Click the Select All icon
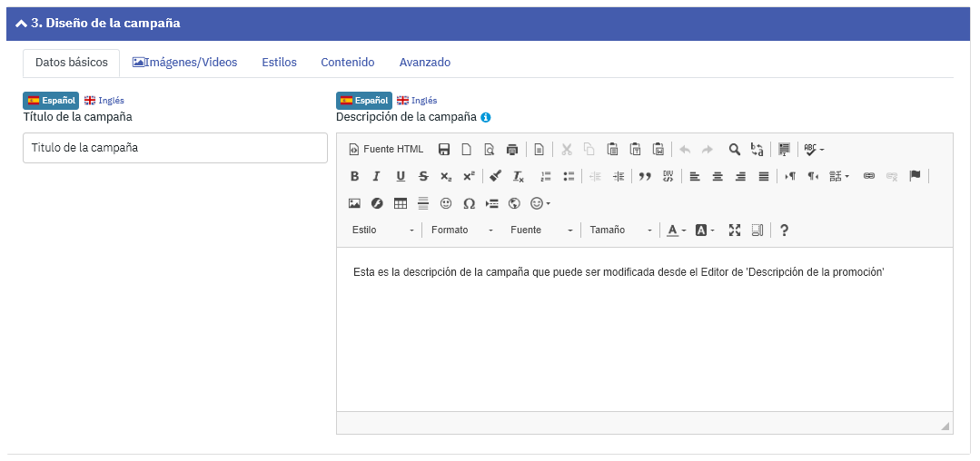This screenshot has width=980, height=461. [x=785, y=150]
